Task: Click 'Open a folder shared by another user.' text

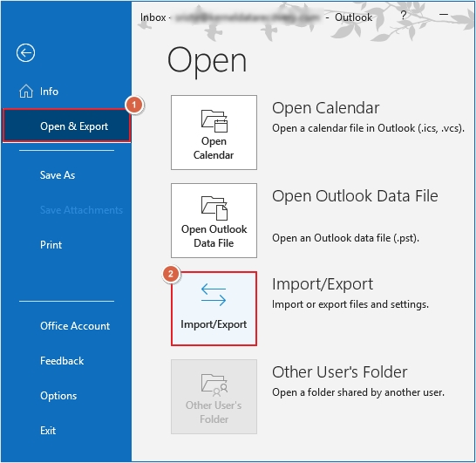Action: click(358, 392)
